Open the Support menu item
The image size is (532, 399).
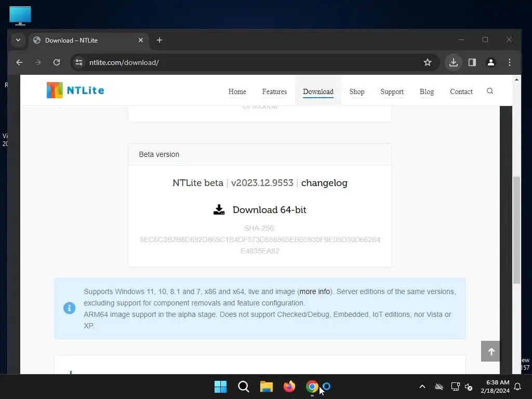pos(392,91)
